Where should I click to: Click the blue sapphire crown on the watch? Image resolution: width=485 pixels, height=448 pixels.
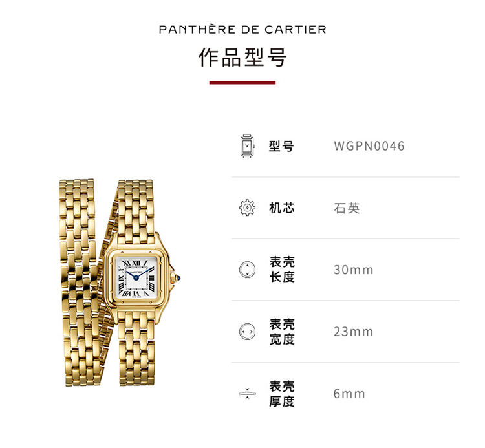(x=177, y=278)
